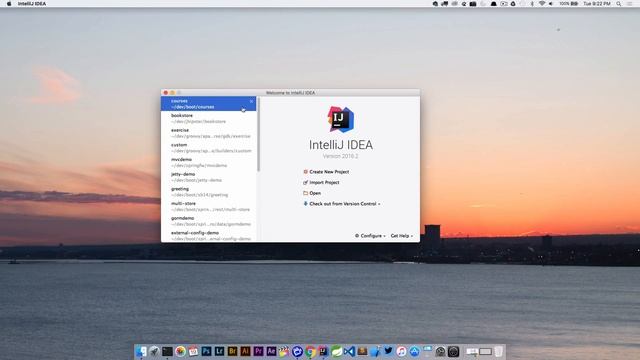640x360 pixels.
Task: Open Photos from the dock
Action: pos(180,351)
